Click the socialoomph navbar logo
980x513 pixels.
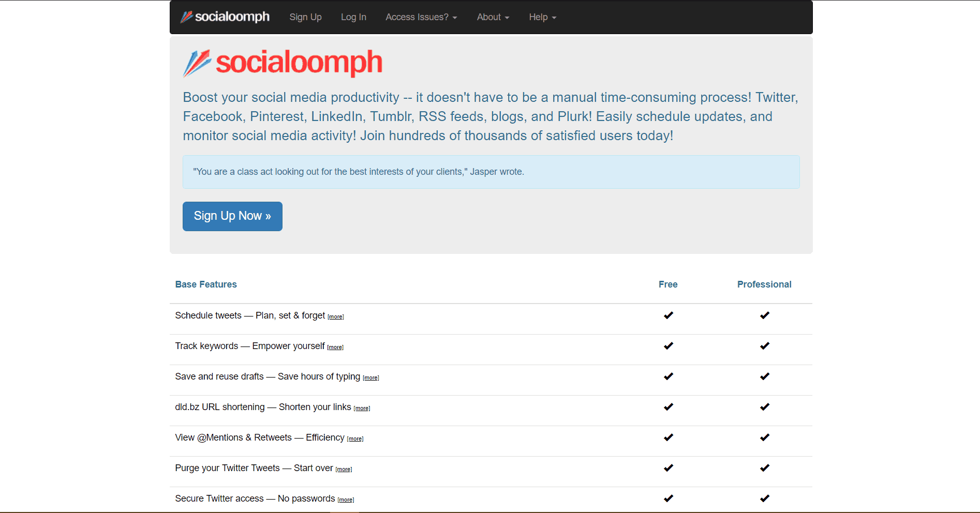225,17
